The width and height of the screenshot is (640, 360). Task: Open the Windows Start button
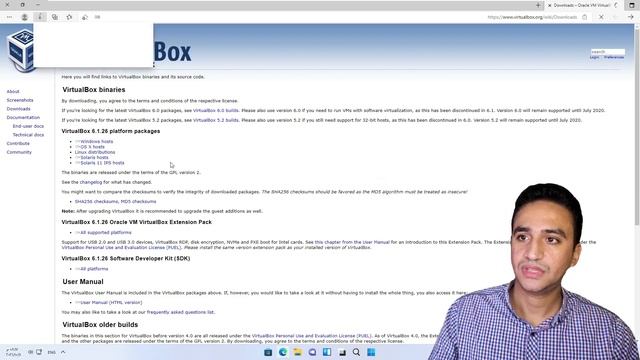pyautogui.click(x=371, y=352)
